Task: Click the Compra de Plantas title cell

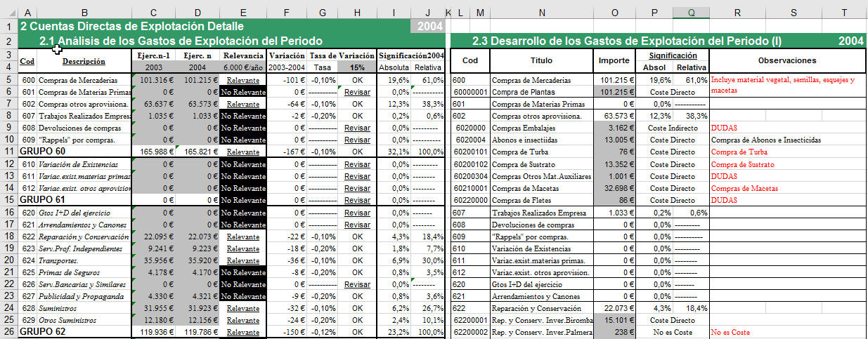Action: click(x=540, y=93)
